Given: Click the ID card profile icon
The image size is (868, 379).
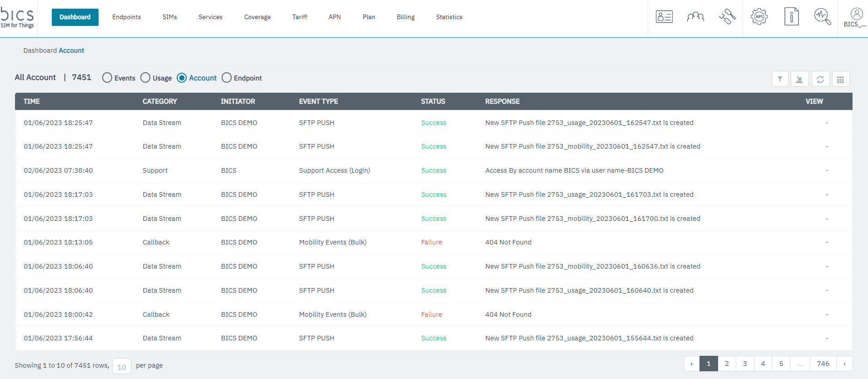Looking at the screenshot, I should (664, 17).
